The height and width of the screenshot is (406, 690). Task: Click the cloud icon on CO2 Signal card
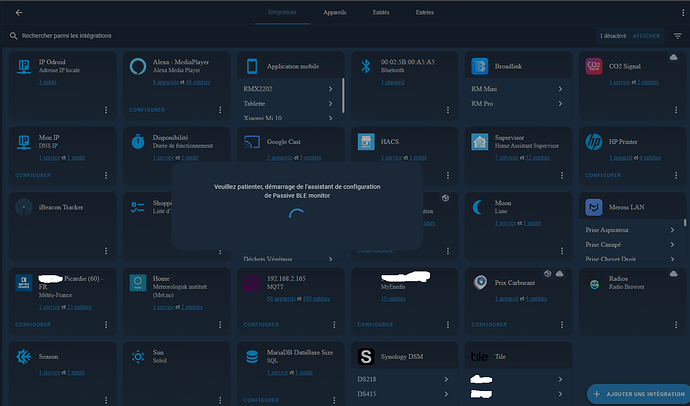tap(673, 58)
